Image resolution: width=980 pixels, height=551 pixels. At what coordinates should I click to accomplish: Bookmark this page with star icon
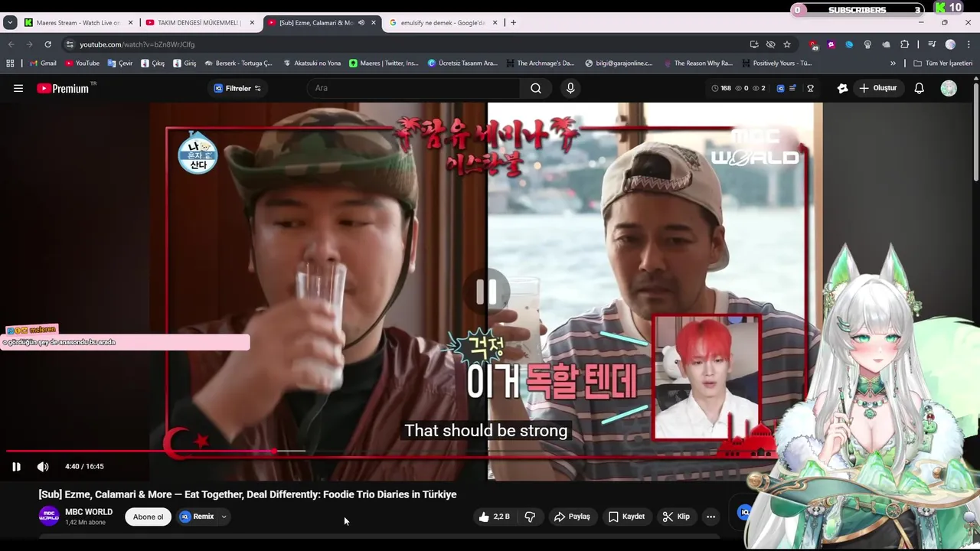787,44
